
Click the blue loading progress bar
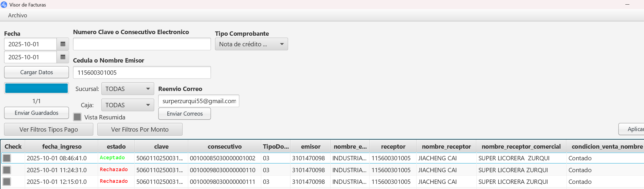37,88
